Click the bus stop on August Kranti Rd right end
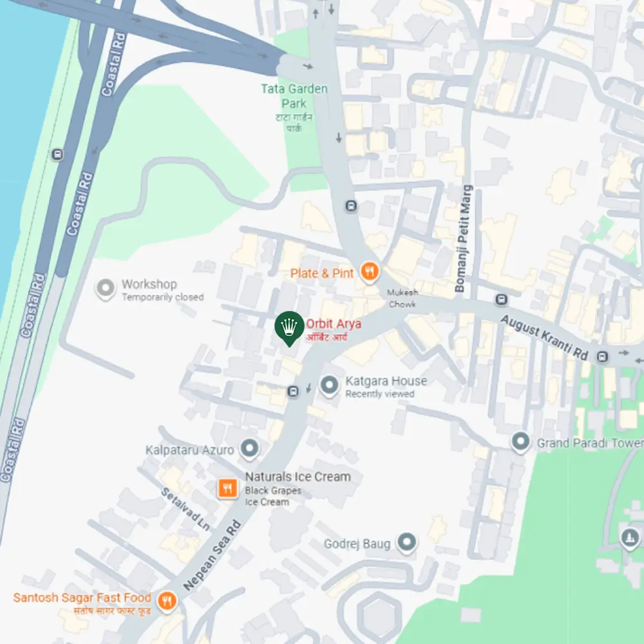Screen dimensions: 644x644 603,357
